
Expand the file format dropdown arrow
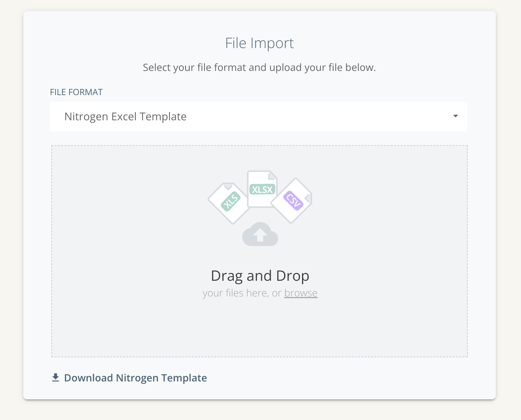tap(455, 116)
